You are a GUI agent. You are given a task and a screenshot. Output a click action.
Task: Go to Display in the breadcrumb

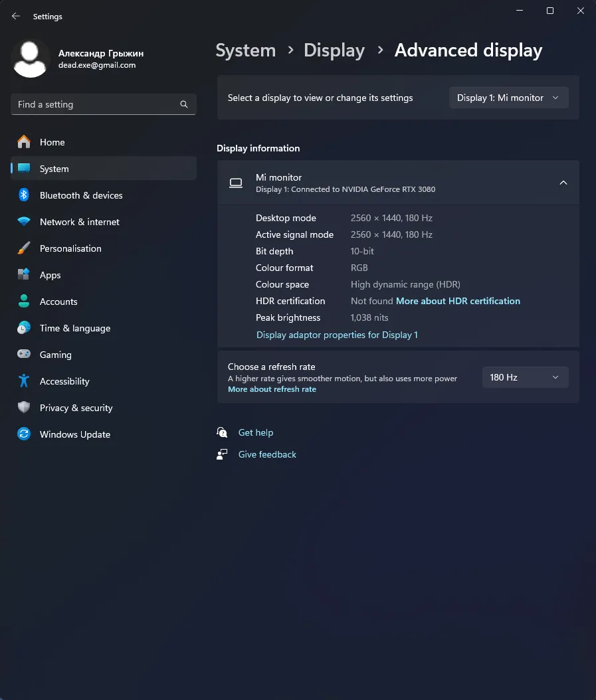(334, 50)
